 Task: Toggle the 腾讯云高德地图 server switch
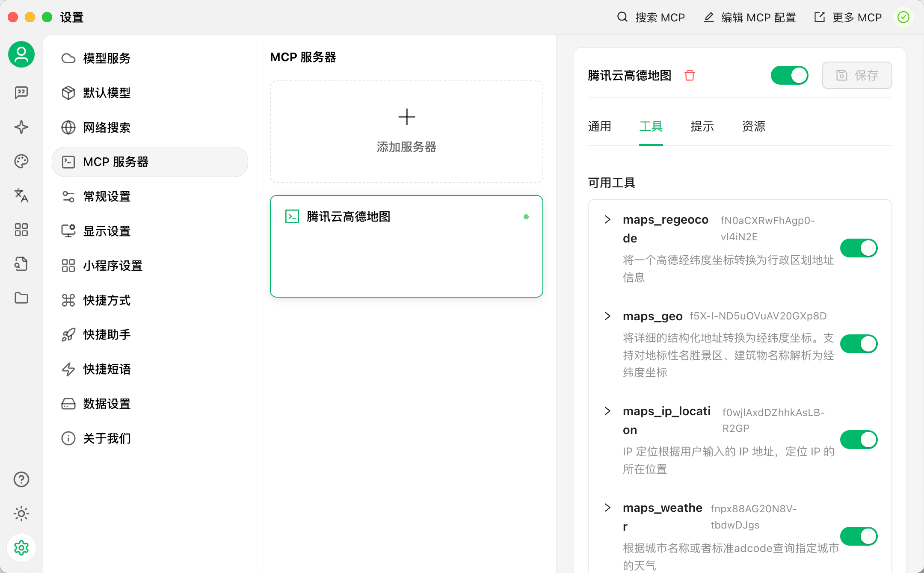[x=789, y=75]
